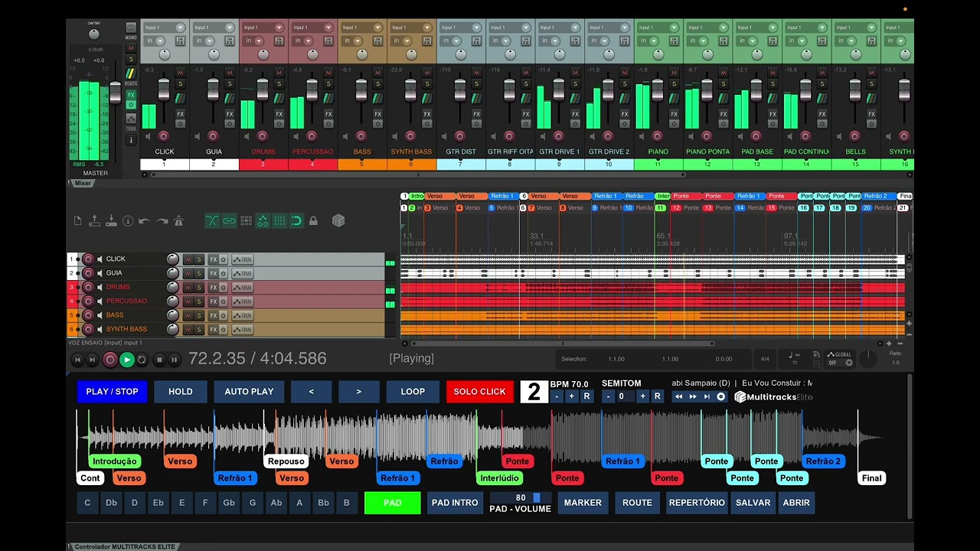Click the project info icon in toolbar
Image resolution: width=980 pixels, height=551 pixels.
coord(128,221)
